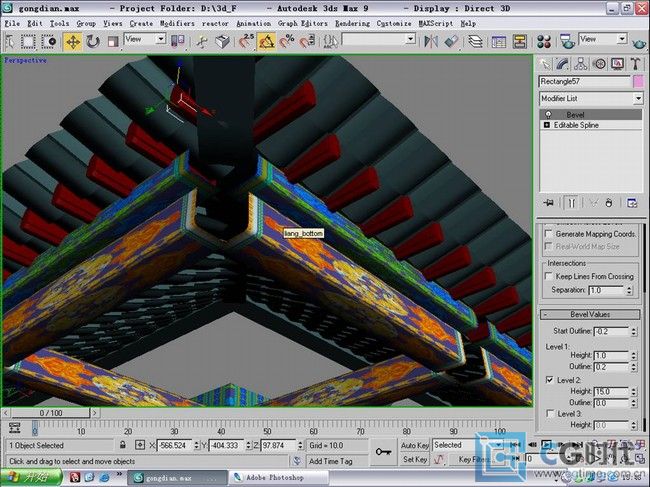Toggle the Spinner Snap icon

click(x=307, y=41)
